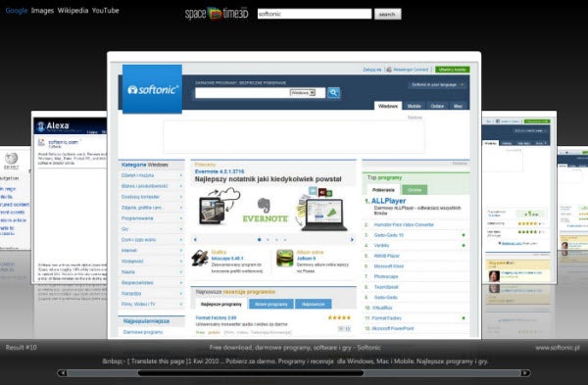Switch to YouTube search source
The image size is (588, 385).
(x=106, y=11)
